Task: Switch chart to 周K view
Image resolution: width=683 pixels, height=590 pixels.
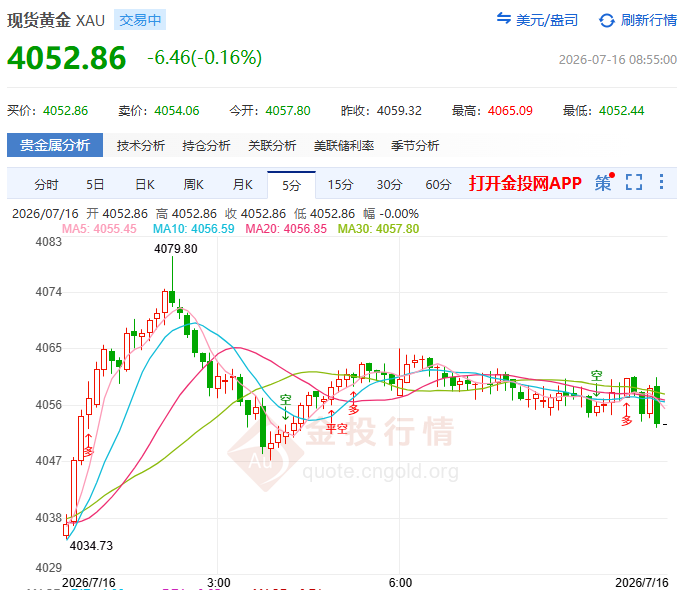Action: coord(193,185)
